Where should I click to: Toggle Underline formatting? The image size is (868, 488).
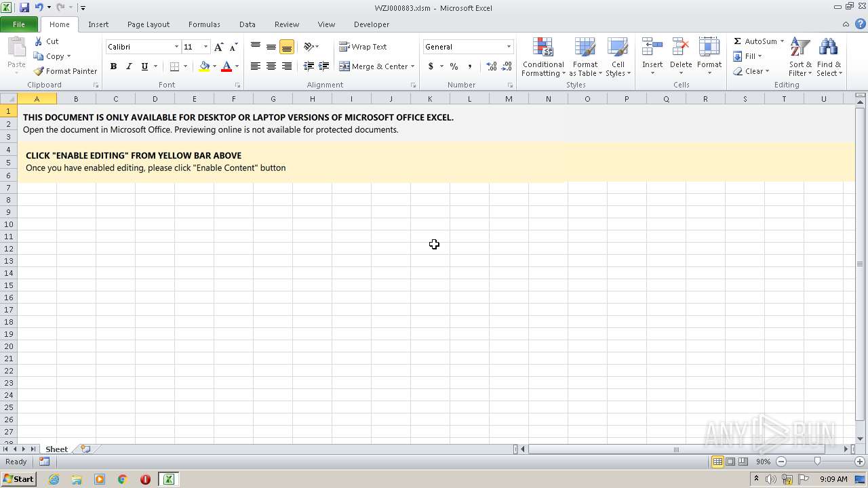144,66
